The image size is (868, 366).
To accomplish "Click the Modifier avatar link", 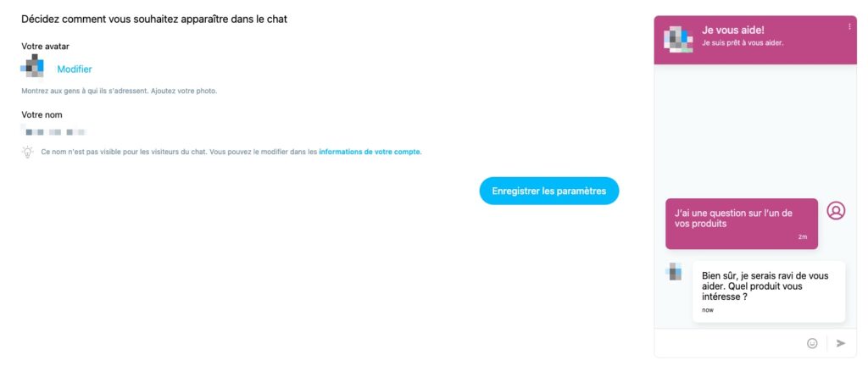I will click(x=75, y=69).
